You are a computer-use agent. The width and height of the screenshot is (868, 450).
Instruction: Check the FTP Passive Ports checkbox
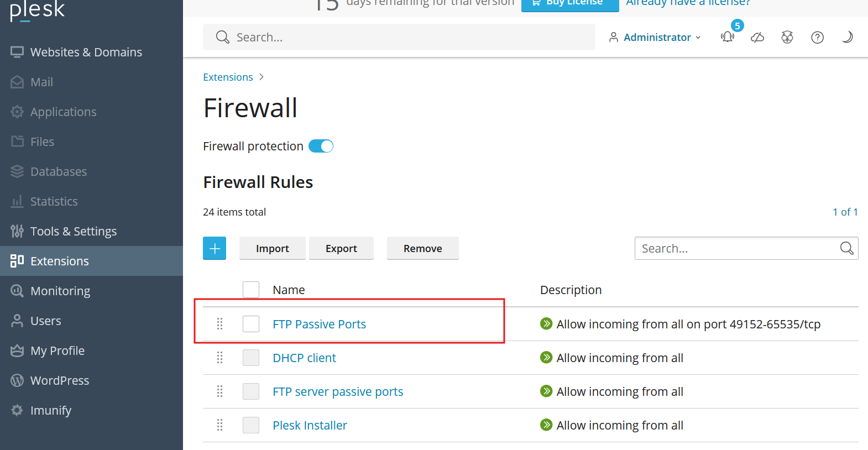tap(251, 324)
